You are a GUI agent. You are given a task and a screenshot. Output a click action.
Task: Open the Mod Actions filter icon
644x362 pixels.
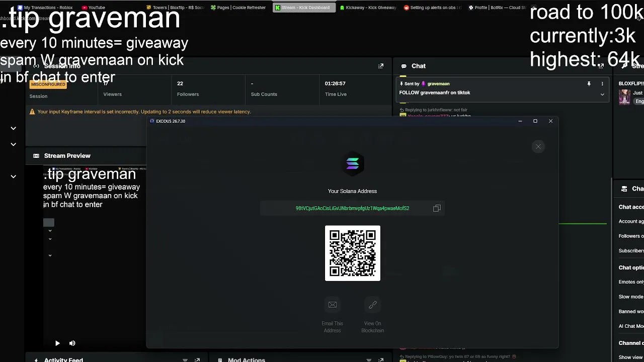coord(369,360)
